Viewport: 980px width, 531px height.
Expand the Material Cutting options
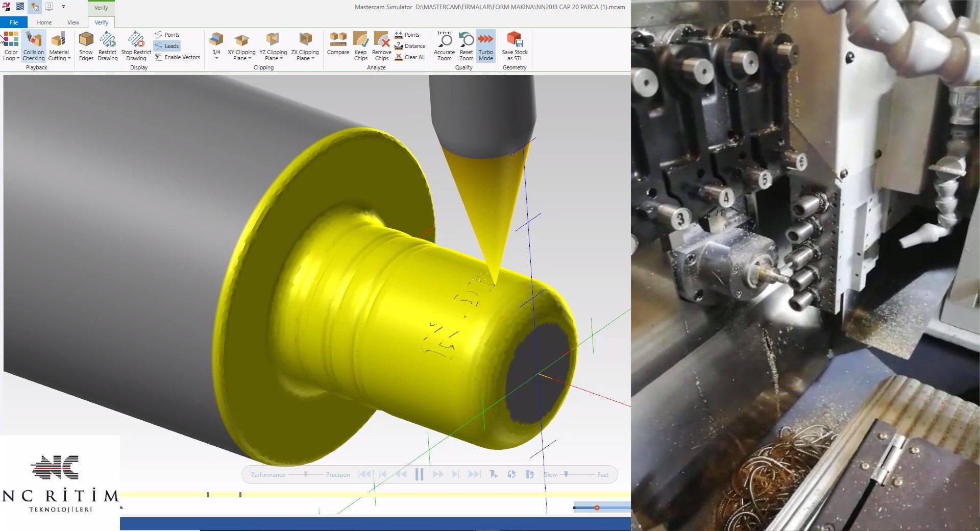[59, 46]
